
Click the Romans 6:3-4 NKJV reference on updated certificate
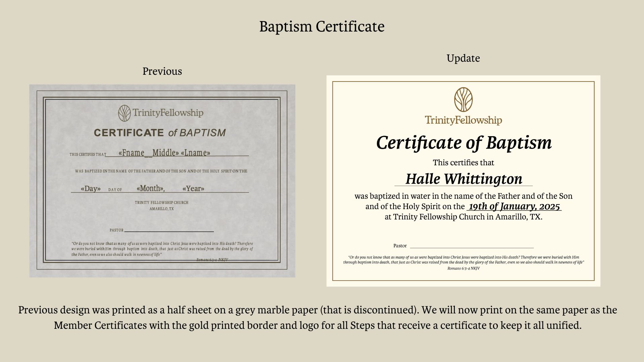click(x=463, y=268)
